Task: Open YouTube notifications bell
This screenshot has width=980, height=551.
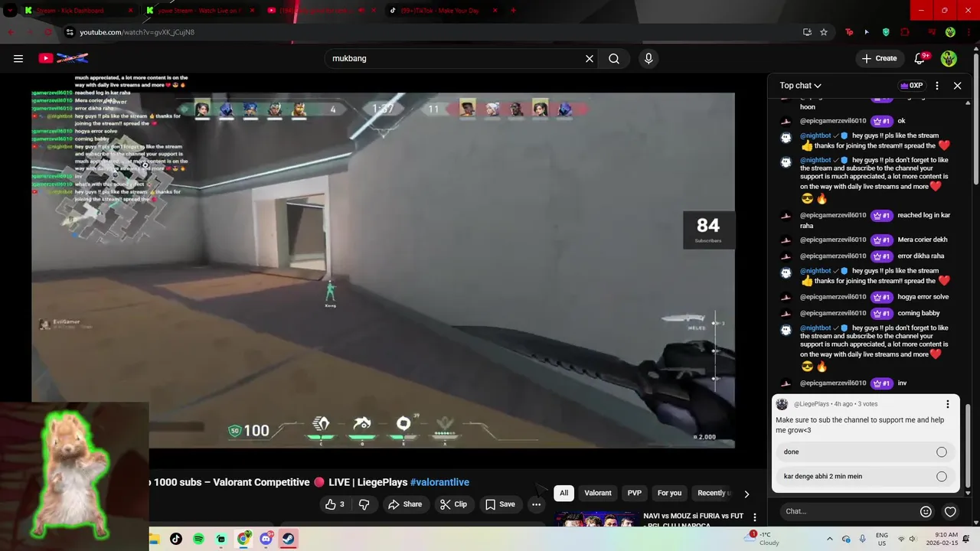Action: pos(920,58)
